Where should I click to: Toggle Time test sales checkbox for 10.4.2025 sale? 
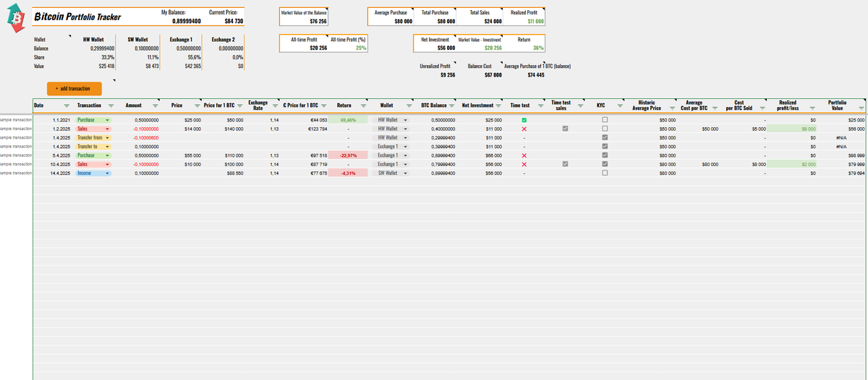(565, 164)
